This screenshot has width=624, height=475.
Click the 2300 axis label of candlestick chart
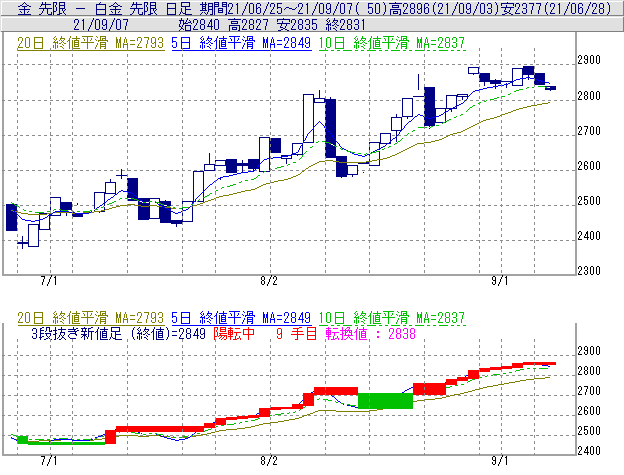click(x=589, y=271)
